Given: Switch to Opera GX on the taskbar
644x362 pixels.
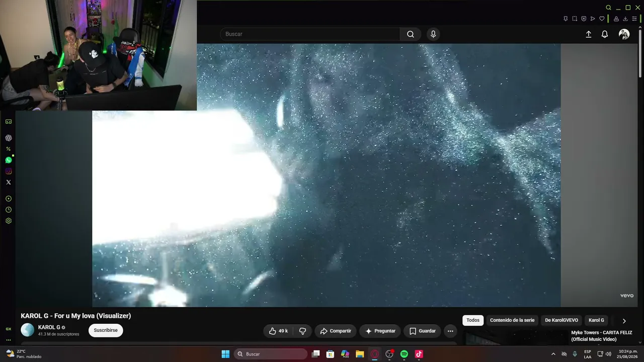Looking at the screenshot, I should (x=374, y=354).
